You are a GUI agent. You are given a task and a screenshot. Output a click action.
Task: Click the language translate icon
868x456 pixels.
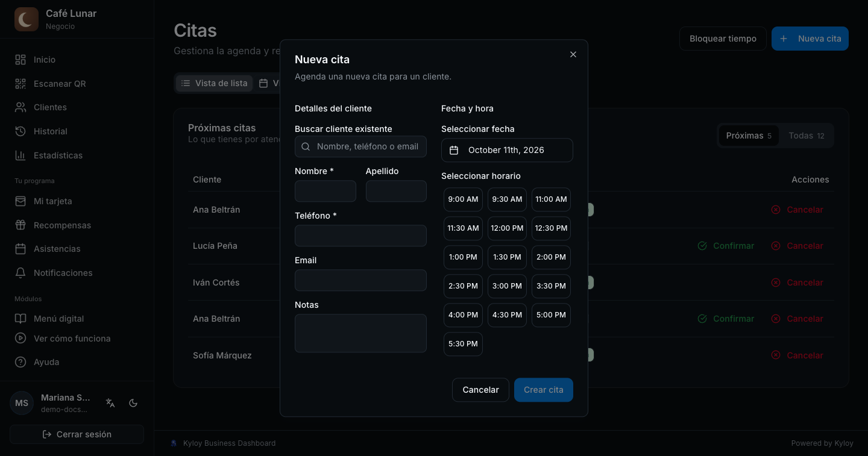(110, 403)
